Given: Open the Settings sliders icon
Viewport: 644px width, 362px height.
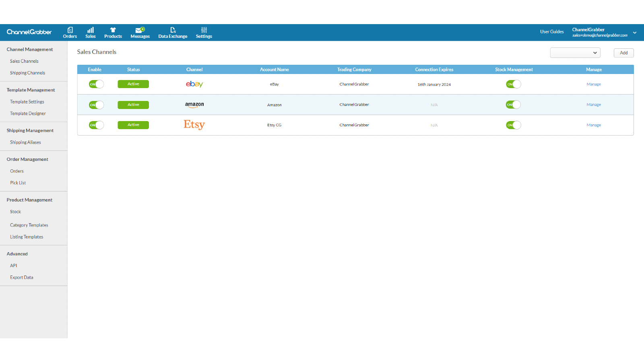Looking at the screenshot, I should pos(204,30).
